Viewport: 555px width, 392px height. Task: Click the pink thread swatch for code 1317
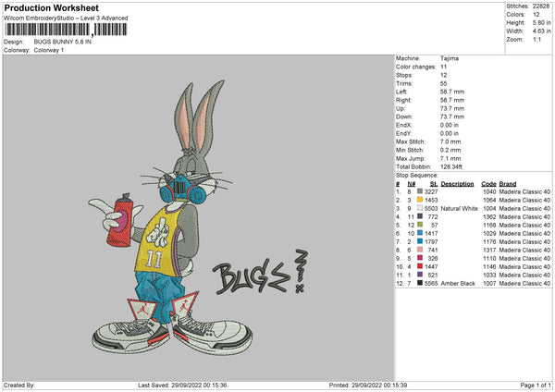pyautogui.click(x=420, y=250)
